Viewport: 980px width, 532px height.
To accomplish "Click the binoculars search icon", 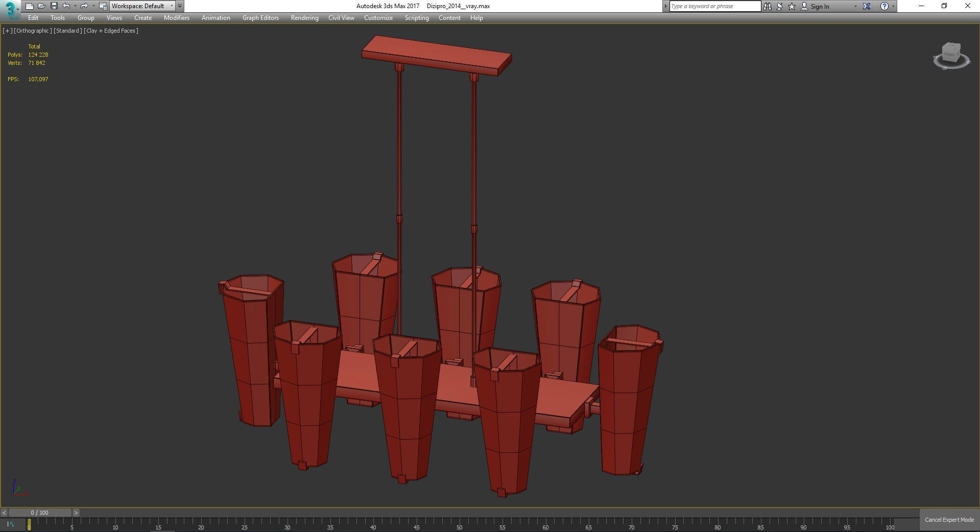I will [767, 6].
